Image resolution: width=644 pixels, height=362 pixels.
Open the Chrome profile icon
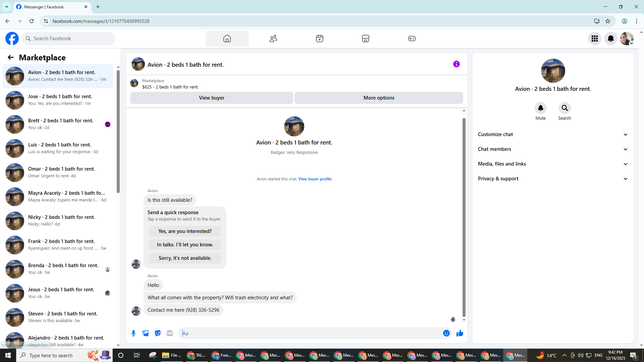click(625, 21)
